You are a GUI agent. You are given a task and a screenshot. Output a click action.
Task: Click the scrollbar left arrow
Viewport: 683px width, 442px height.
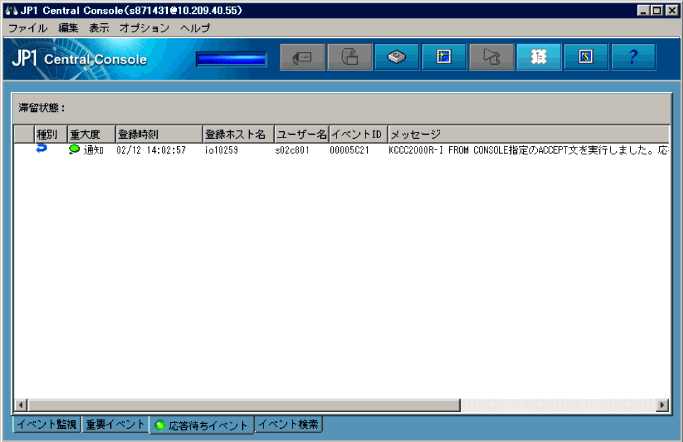(x=20, y=405)
